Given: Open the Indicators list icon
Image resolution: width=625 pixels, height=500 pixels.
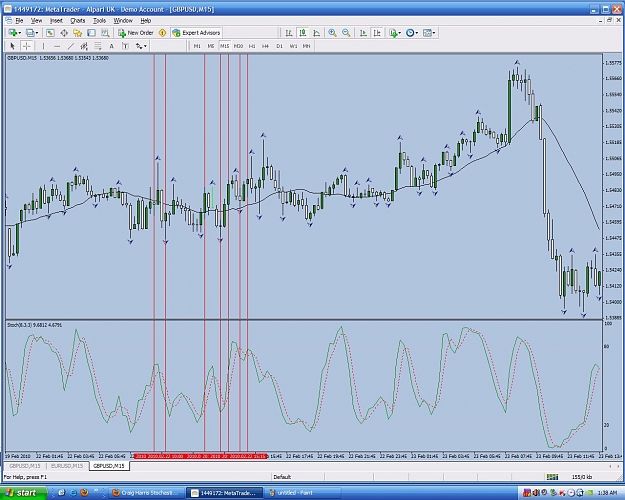Looking at the screenshot, I should [x=393, y=33].
